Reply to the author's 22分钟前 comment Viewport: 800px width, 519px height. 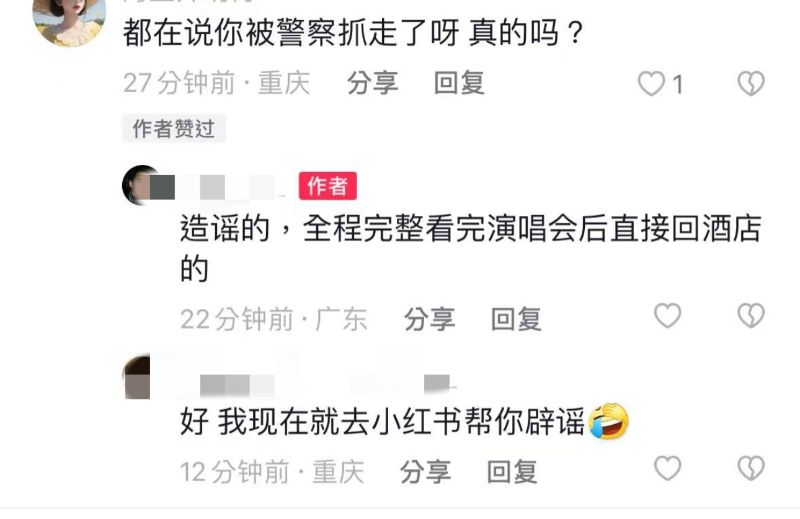click(x=516, y=319)
